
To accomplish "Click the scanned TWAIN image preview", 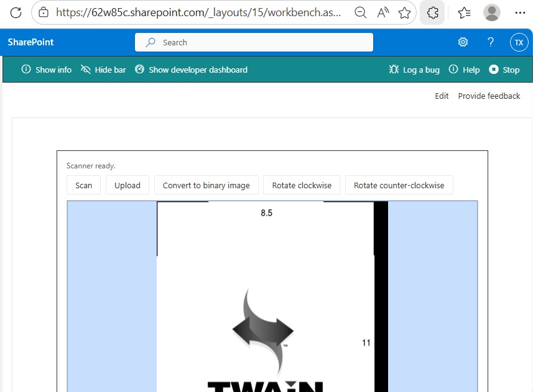I will tap(272, 296).
